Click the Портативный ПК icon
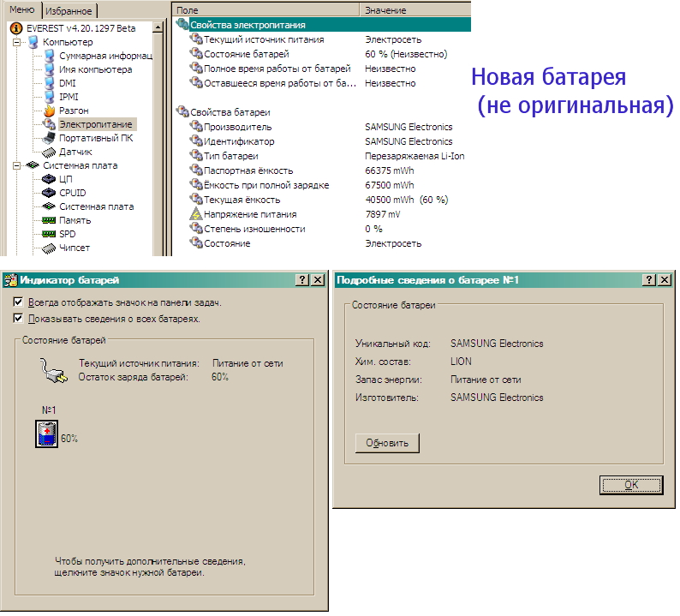The image size is (680, 616). [x=49, y=138]
